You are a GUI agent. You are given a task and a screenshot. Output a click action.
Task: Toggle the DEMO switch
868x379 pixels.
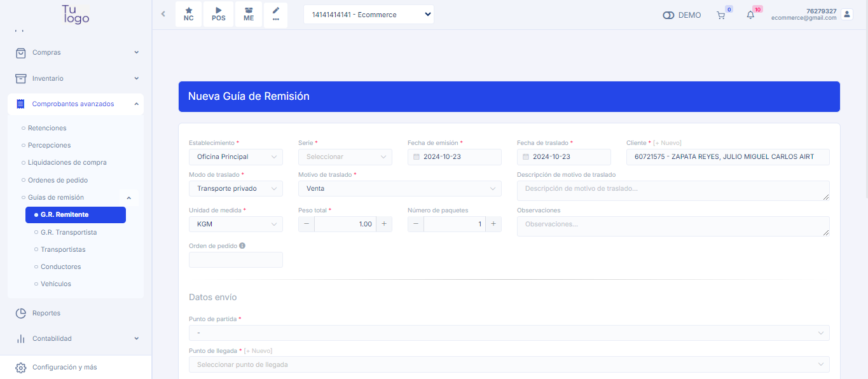point(668,15)
